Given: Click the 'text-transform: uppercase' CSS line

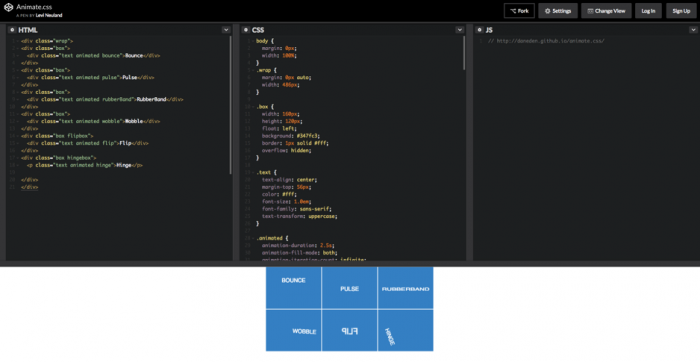Looking at the screenshot, I should [300, 216].
